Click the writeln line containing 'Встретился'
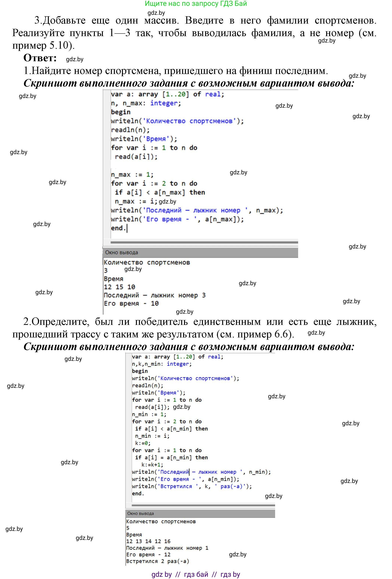The height and width of the screenshot is (579, 392). 192,486
